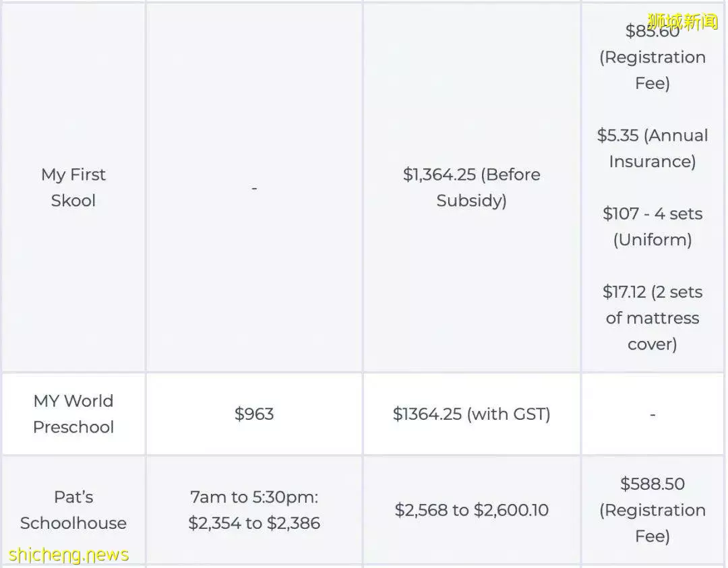Click the $1364.25 (with GST) cell
The width and height of the screenshot is (728, 568).
click(x=471, y=414)
